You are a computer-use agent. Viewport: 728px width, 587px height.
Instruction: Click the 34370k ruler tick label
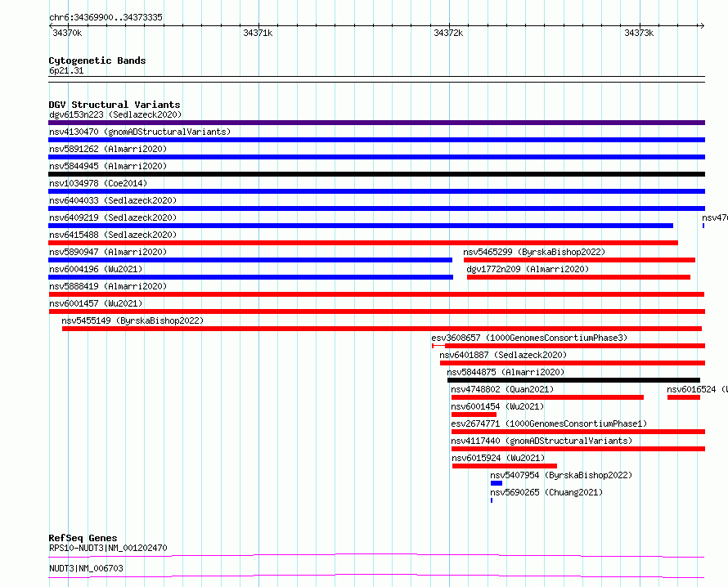tap(67, 33)
